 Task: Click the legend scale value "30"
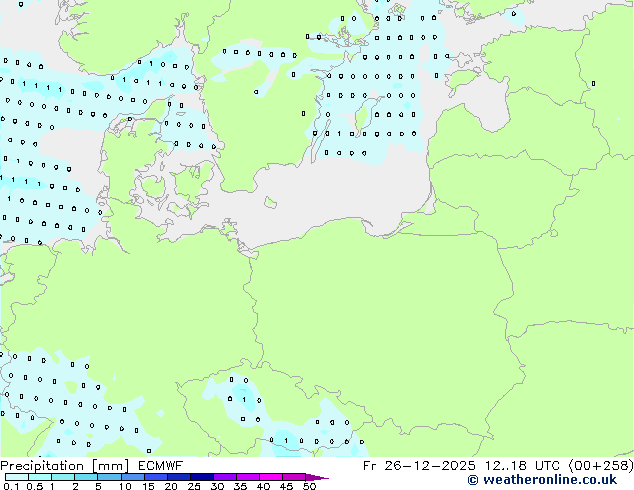point(217,486)
